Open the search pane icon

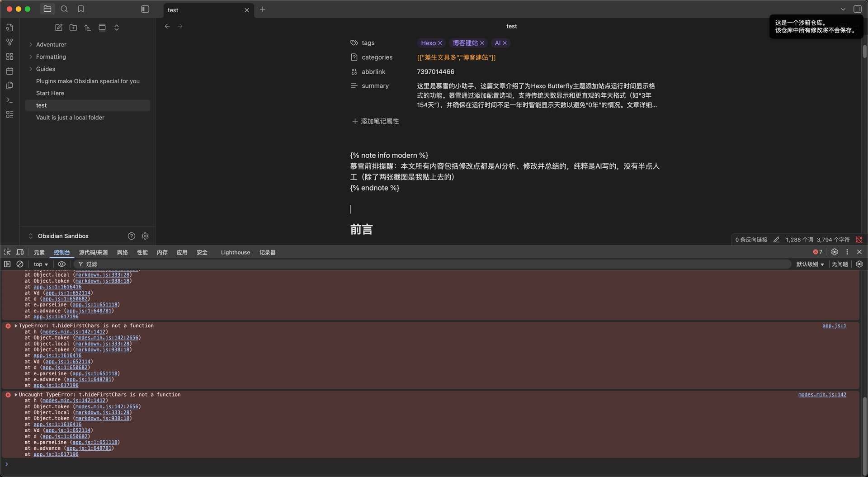point(64,9)
